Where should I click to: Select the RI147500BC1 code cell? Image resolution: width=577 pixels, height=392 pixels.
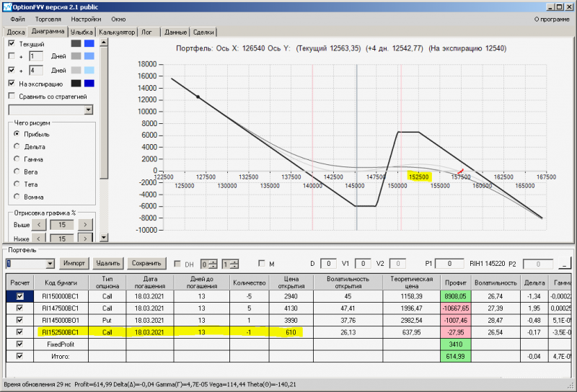pyautogui.click(x=61, y=308)
